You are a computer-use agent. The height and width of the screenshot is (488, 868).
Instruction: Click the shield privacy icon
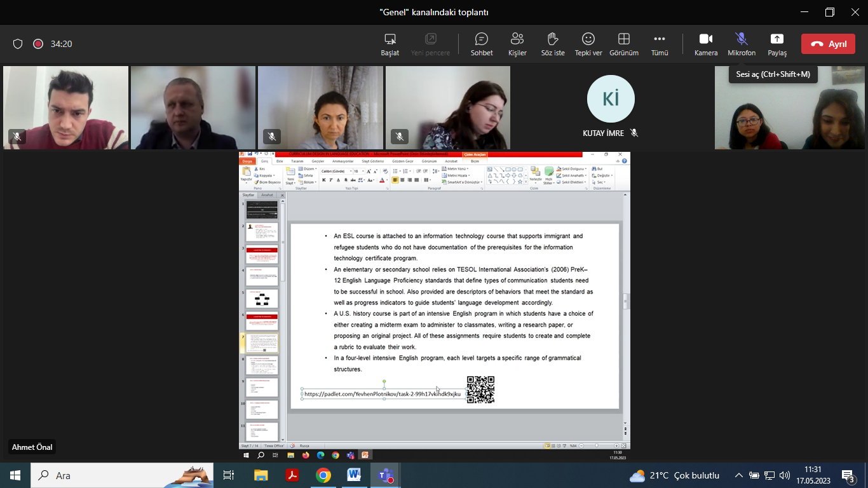[18, 44]
